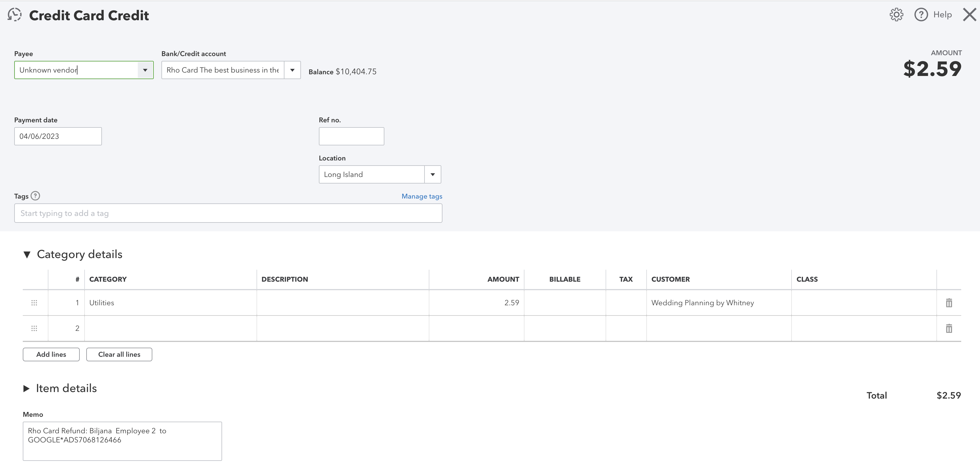Viewport: 980px width, 466px height.
Task: Click the 2.59 amount cell in line 1
Action: pos(476,302)
